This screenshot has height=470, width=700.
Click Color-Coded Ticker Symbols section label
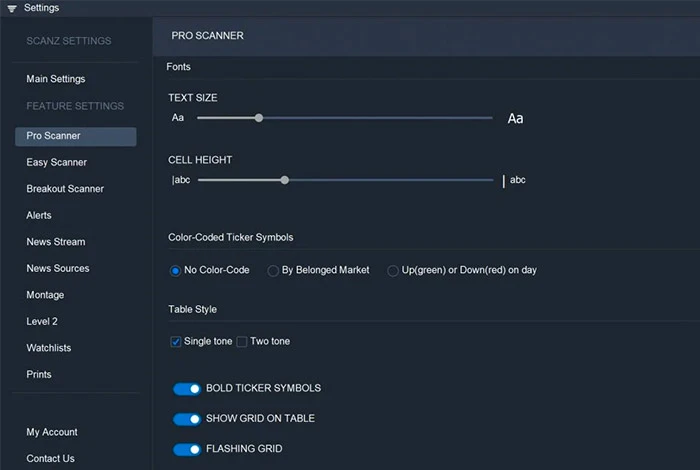231,237
